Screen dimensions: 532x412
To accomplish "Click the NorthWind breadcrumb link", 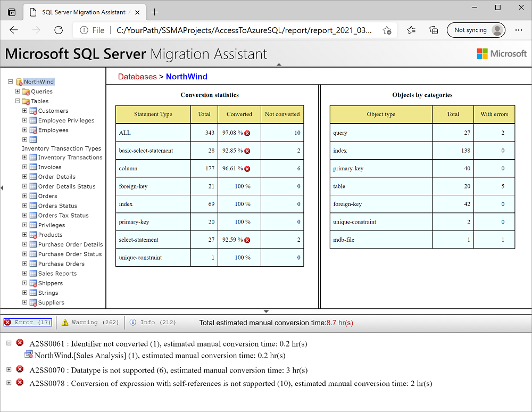I will coord(186,77).
